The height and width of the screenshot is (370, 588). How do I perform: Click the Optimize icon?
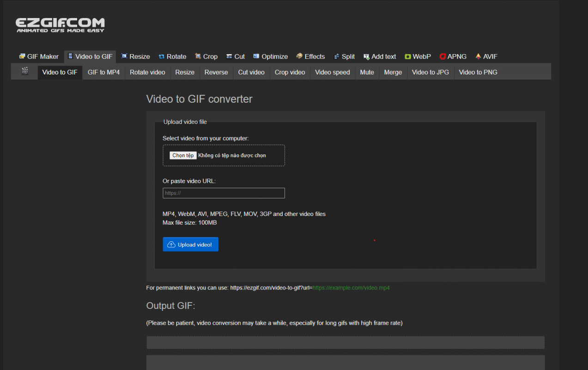click(256, 56)
